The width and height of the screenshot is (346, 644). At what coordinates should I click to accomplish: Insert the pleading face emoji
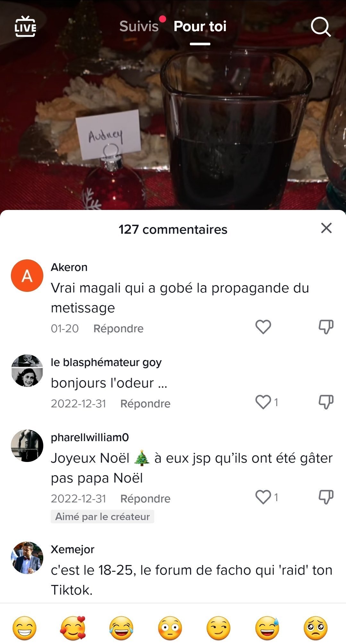click(x=316, y=628)
